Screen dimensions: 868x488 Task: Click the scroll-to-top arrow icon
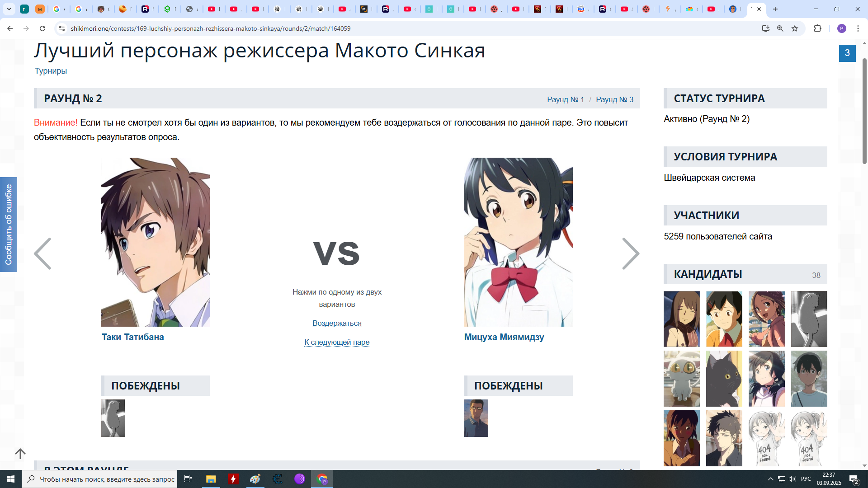20,453
